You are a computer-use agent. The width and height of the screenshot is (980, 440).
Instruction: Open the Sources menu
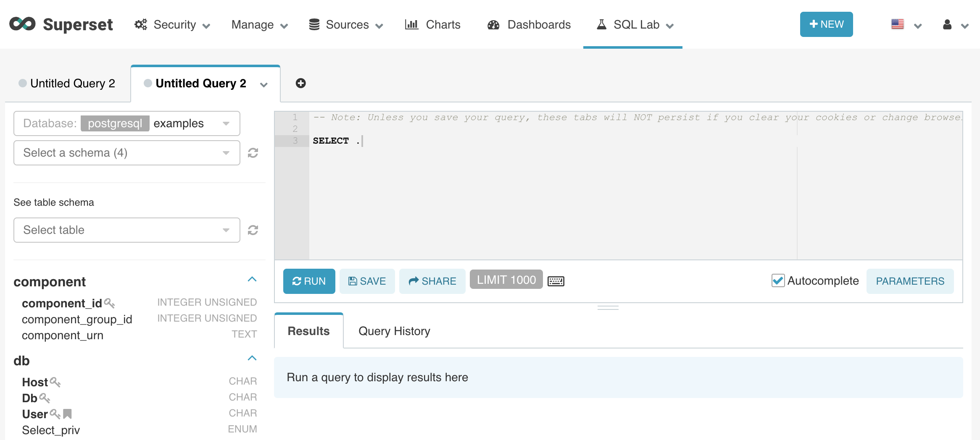point(346,25)
